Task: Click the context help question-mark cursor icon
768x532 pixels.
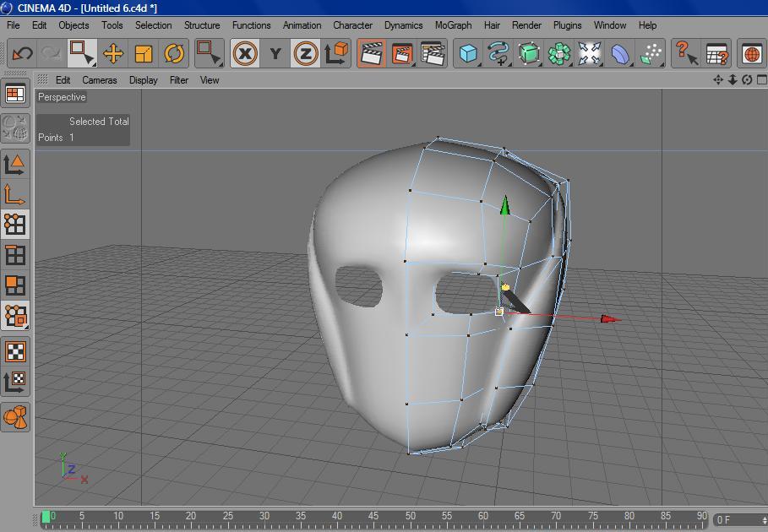Action: (686, 53)
